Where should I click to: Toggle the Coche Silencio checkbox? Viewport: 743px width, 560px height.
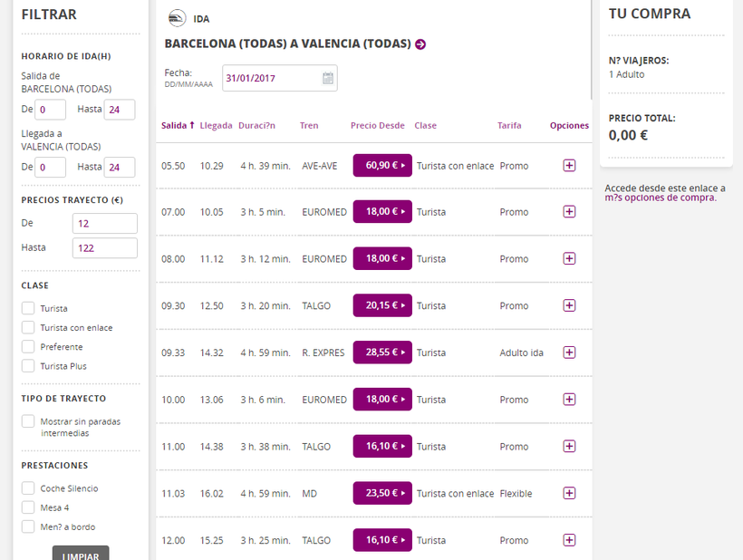point(29,488)
